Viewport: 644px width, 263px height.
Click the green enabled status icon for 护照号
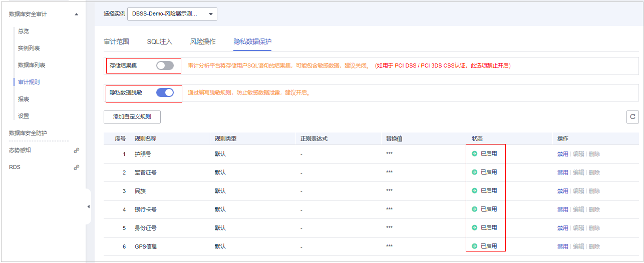point(474,154)
